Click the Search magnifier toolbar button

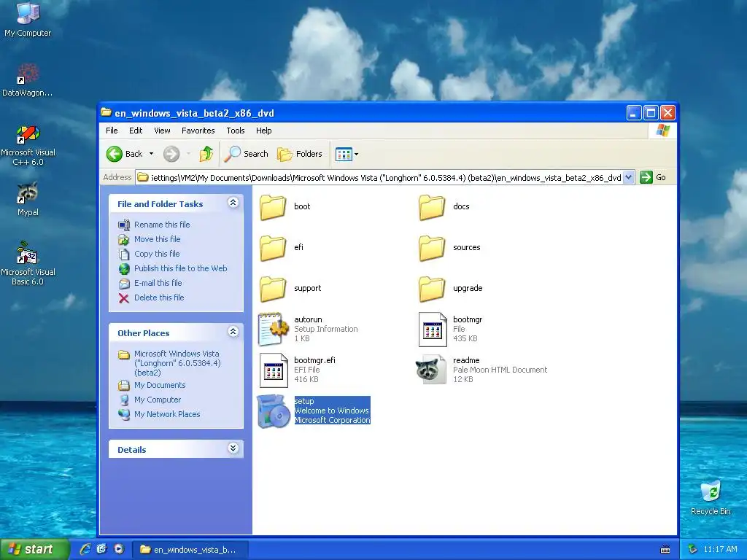(x=247, y=154)
